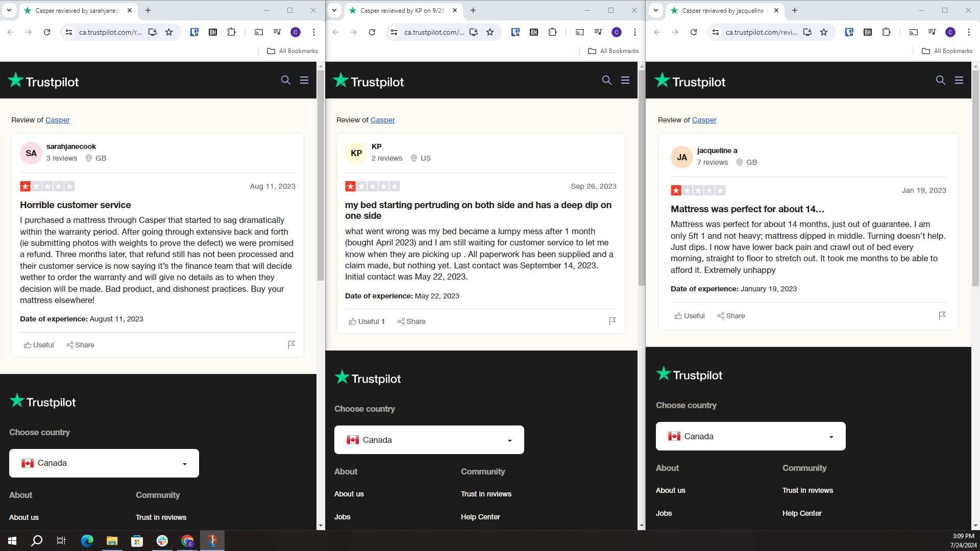Screen dimensions: 980x551
Task: Open the hamburger menu in the left Trustpilot window
Action: pyautogui.click(x=304, y=80)
